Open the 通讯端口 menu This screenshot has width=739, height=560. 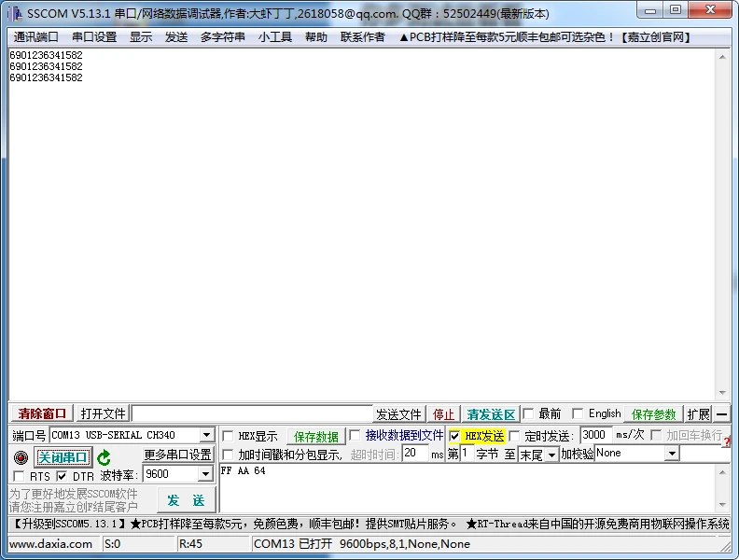coord(35,37)
